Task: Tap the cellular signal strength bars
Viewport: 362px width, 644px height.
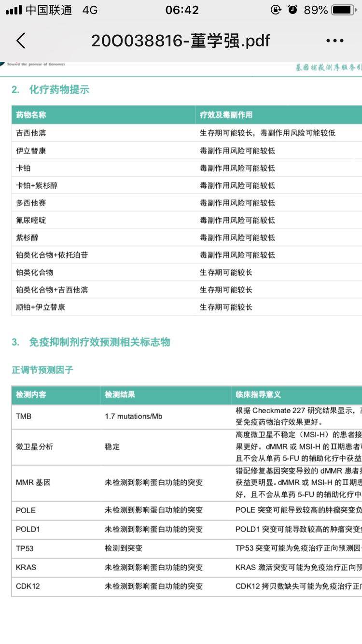Action: pyautogui.click(x=14, y=10)
